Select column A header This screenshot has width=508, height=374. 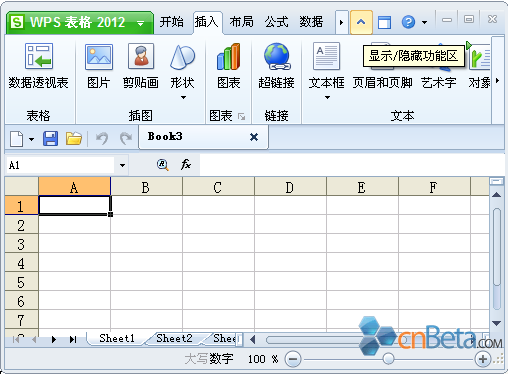74,187
